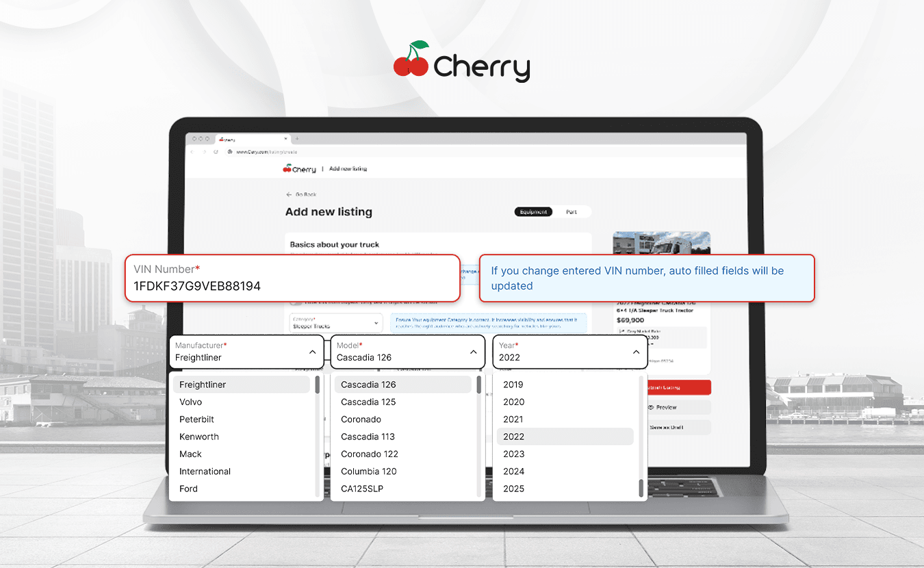924x568 pixels.
Task: Click the Cherry logo in the page header
Action: pyautogui.click(x=298, y=168)
